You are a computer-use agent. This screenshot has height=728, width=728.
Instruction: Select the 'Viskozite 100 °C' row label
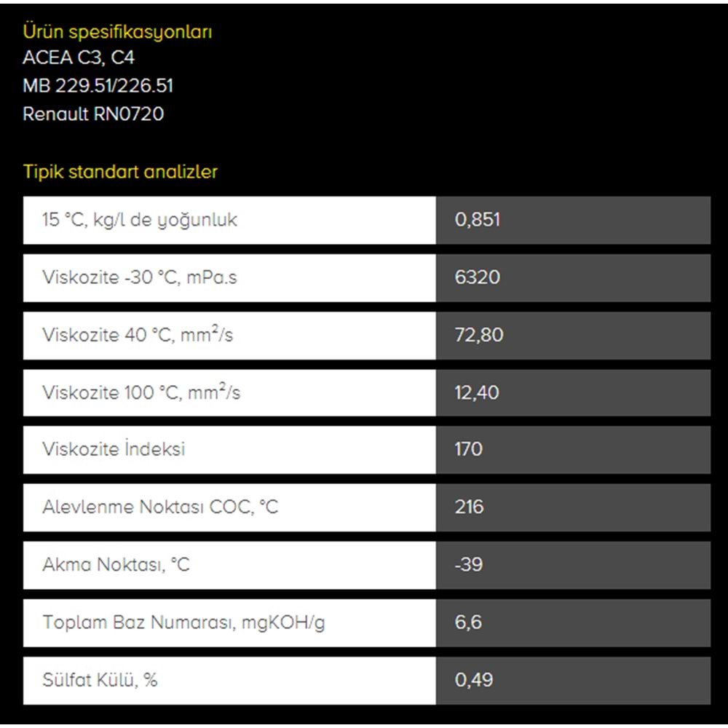pyautogui.click(x=141, y=392)
